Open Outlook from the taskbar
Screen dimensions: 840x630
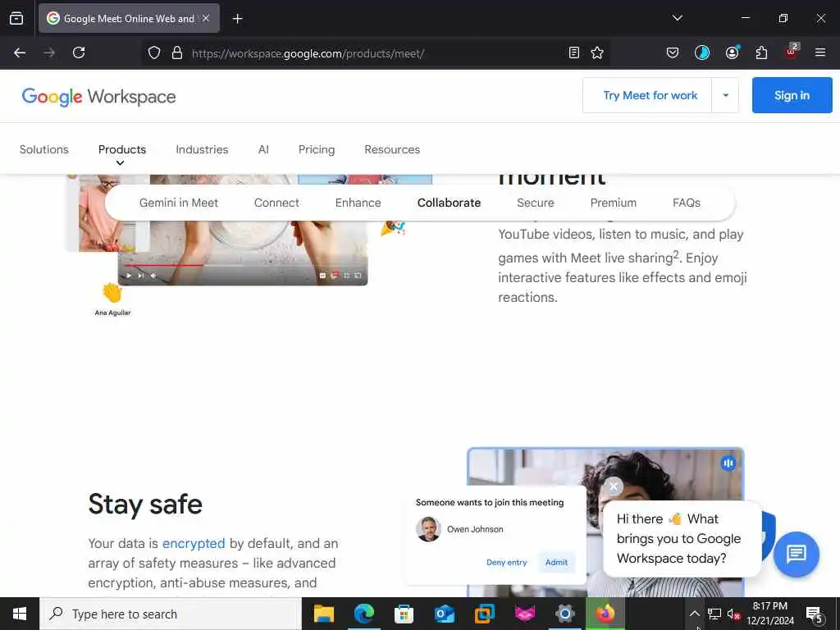[x=444, y=614]
